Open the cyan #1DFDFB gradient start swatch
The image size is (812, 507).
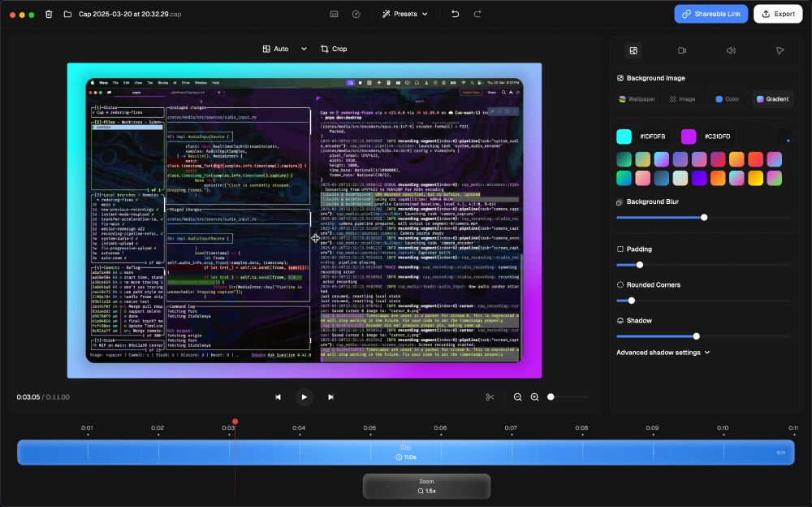(624, 136)
